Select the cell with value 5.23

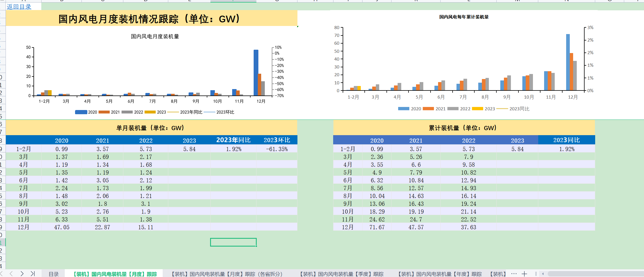coord(62,212)
